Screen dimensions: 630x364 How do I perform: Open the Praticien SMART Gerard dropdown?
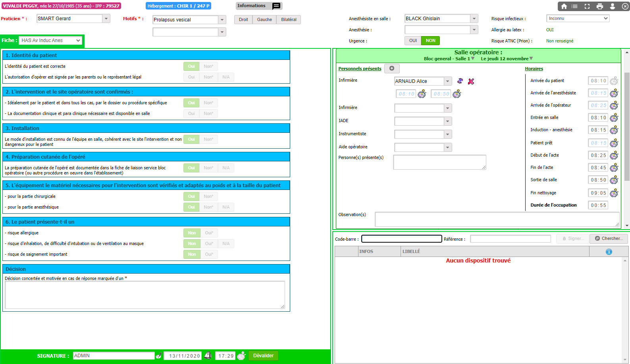point(106,19)
